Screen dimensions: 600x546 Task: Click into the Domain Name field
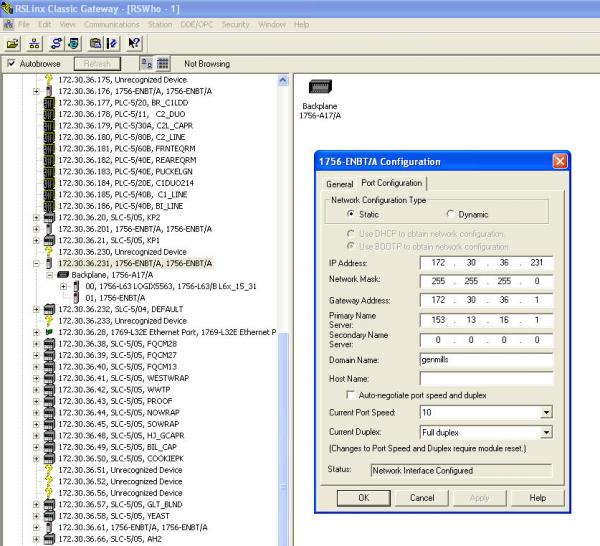(486, 360)
